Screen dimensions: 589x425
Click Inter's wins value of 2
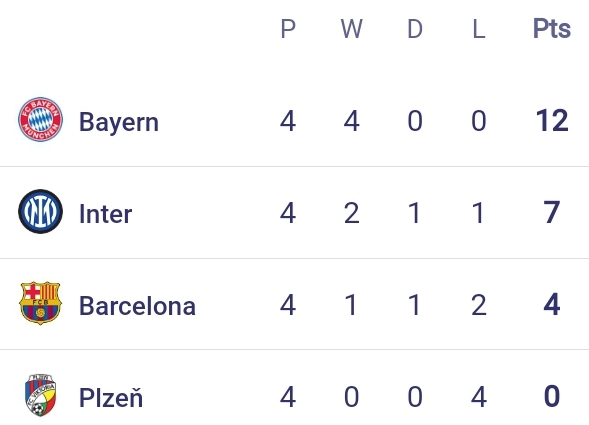tap(352, 213)
